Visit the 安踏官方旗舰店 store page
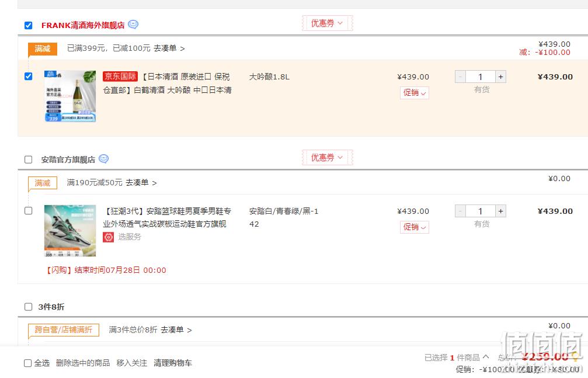Viewport: 588px width, 378px height. click(x=68, y=159)
